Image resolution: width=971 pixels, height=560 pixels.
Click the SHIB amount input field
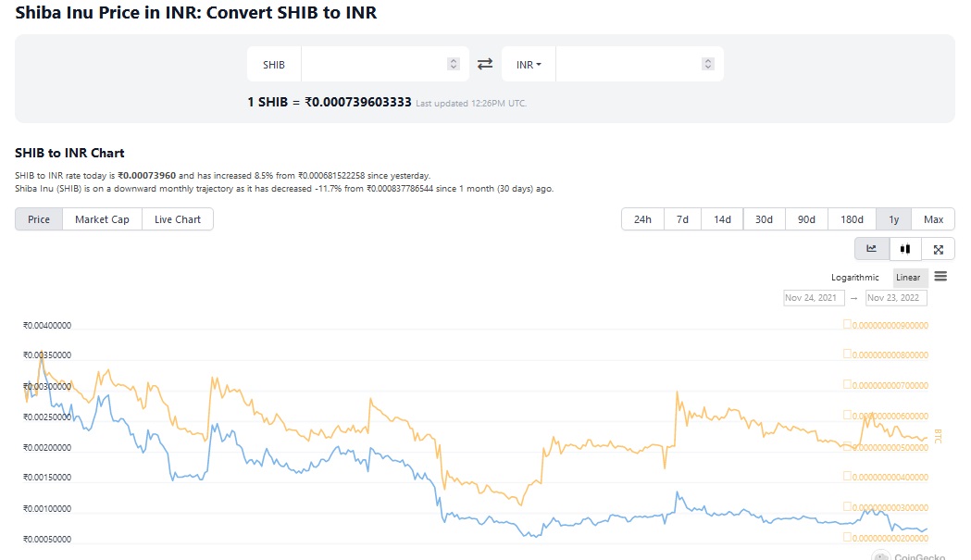(384, 64)
